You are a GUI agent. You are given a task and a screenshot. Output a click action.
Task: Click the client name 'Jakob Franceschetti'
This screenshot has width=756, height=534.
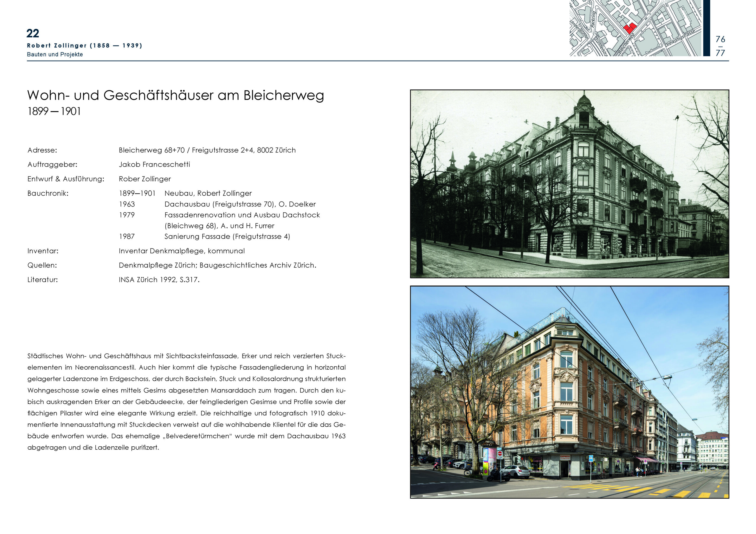[x=154, y=164]
